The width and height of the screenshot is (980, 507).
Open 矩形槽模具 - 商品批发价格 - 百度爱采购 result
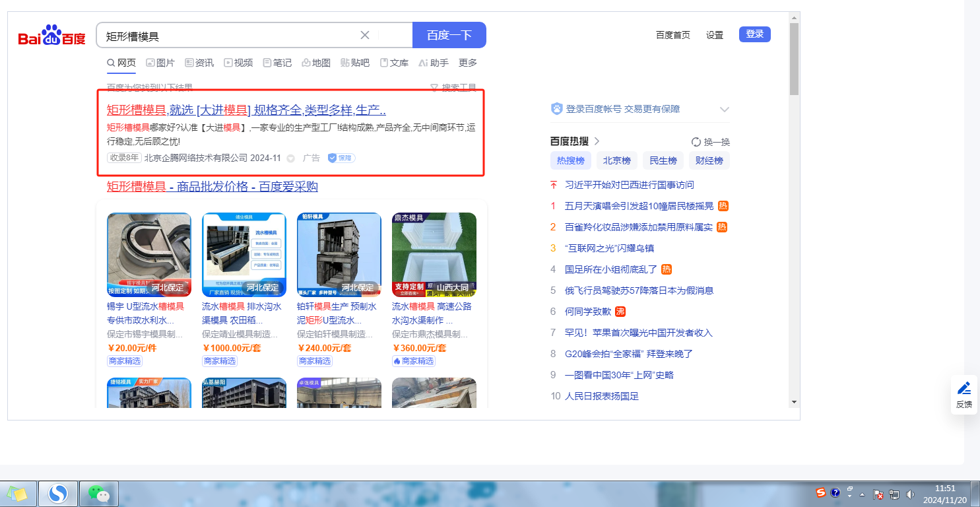coord(212,187)
